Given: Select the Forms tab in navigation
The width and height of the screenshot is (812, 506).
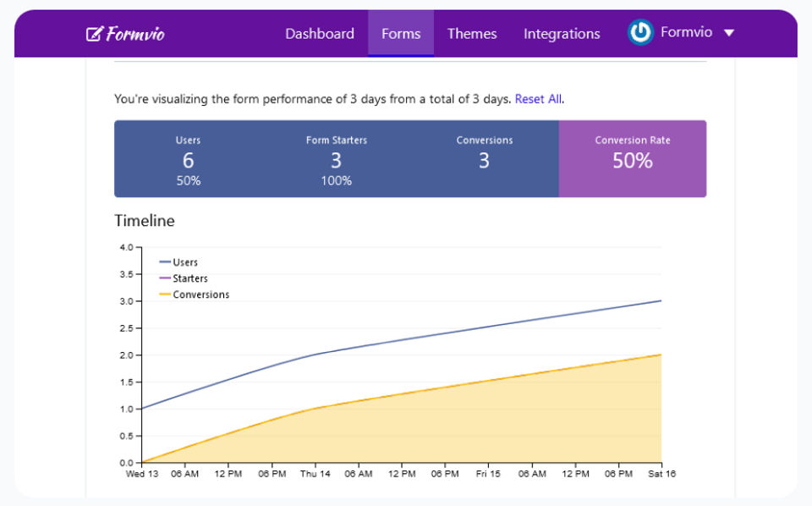Looking at the screenshot, I should pos(401,34).
